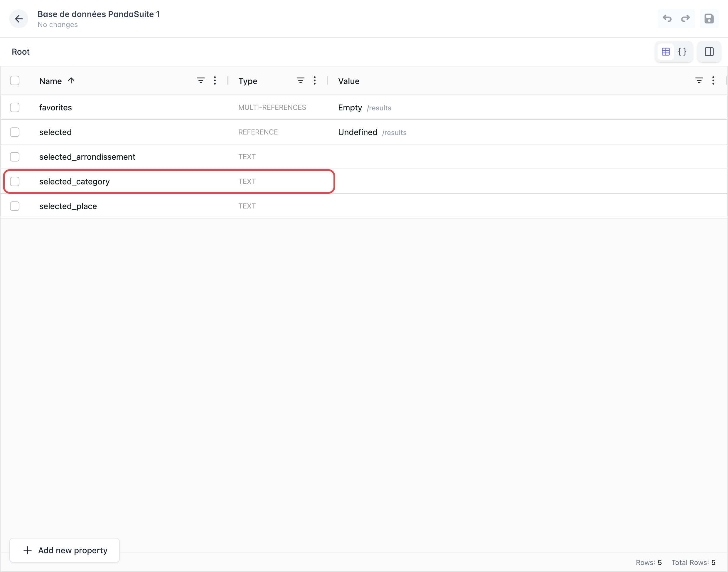Open filter for the Value column
Viewport: 728px width, 572px height.
(x=699, y=80)
